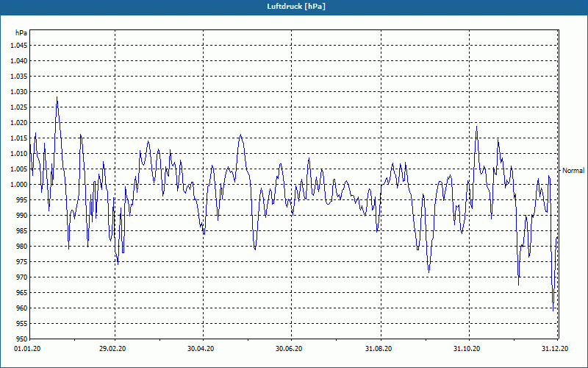Click the 1.010 y-axis value
The width and height of the screenshot is (588, 368).
tap(19, 154)
